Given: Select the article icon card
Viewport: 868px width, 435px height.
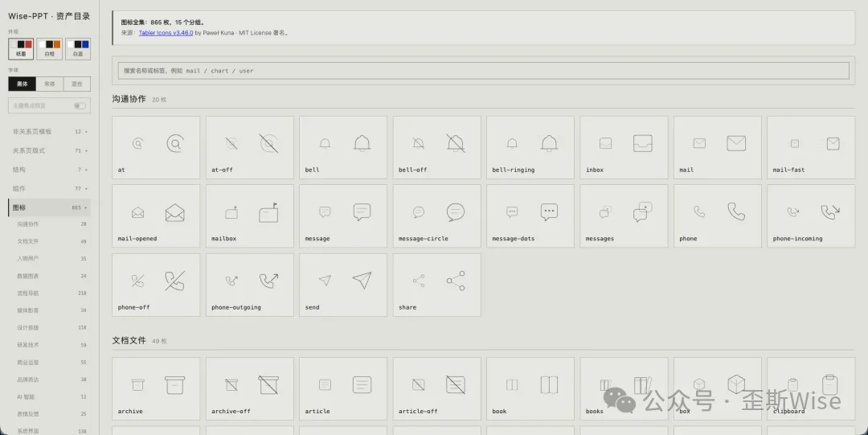Looking at the screenshot, I should pos(343,388).
